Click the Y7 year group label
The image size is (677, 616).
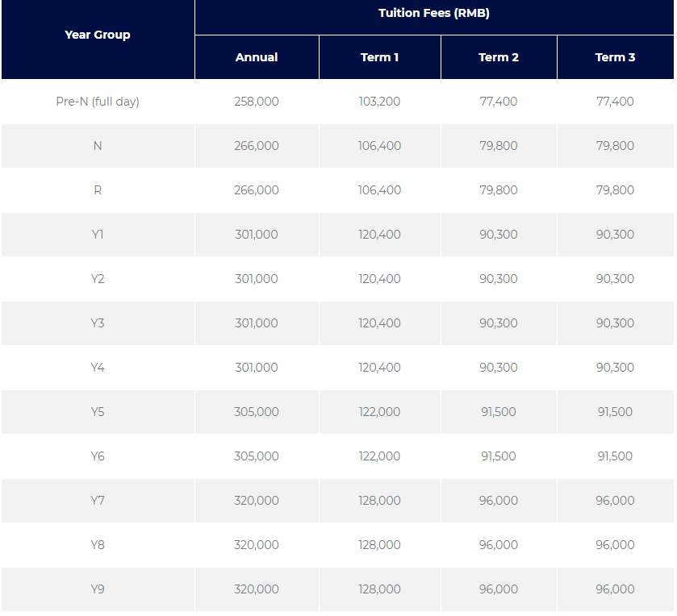[x=98, y=501]
